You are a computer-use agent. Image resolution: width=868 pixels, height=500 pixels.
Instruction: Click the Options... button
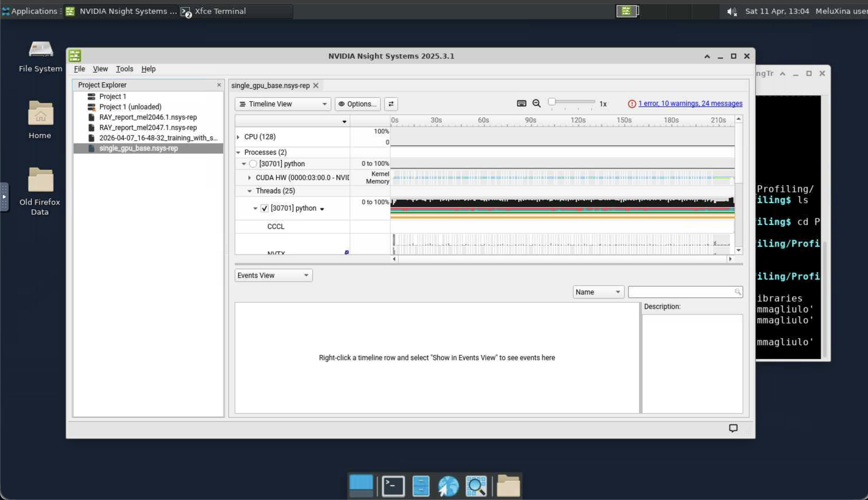357,104
